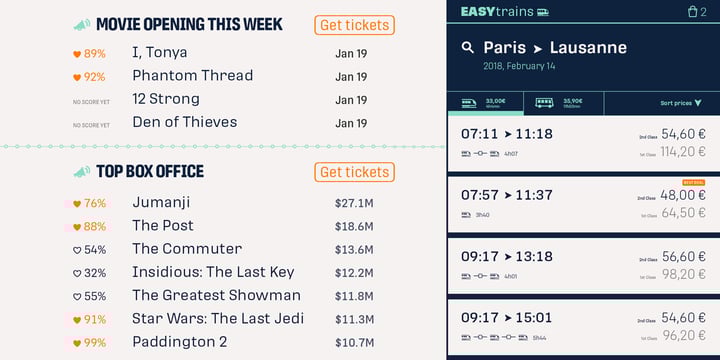
Task: Click Get tickets under Top Box Office
Action: coord(354,172)
